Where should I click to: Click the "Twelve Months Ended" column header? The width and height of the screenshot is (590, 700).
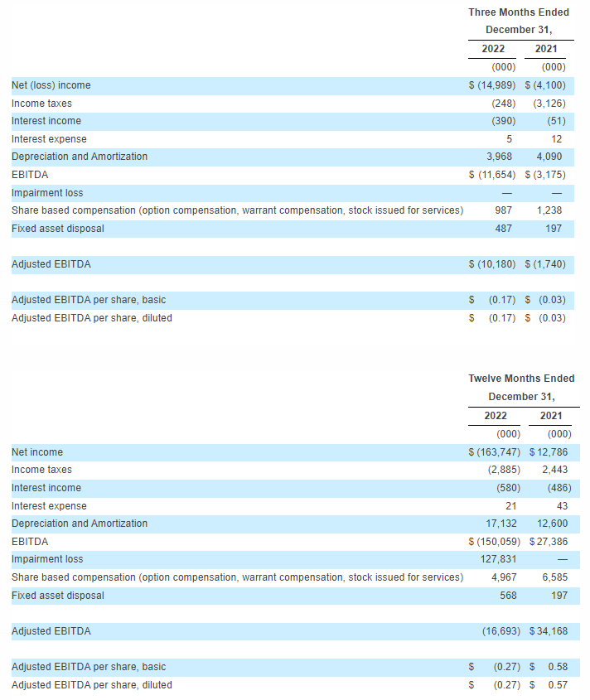click(x=521, y=379)
